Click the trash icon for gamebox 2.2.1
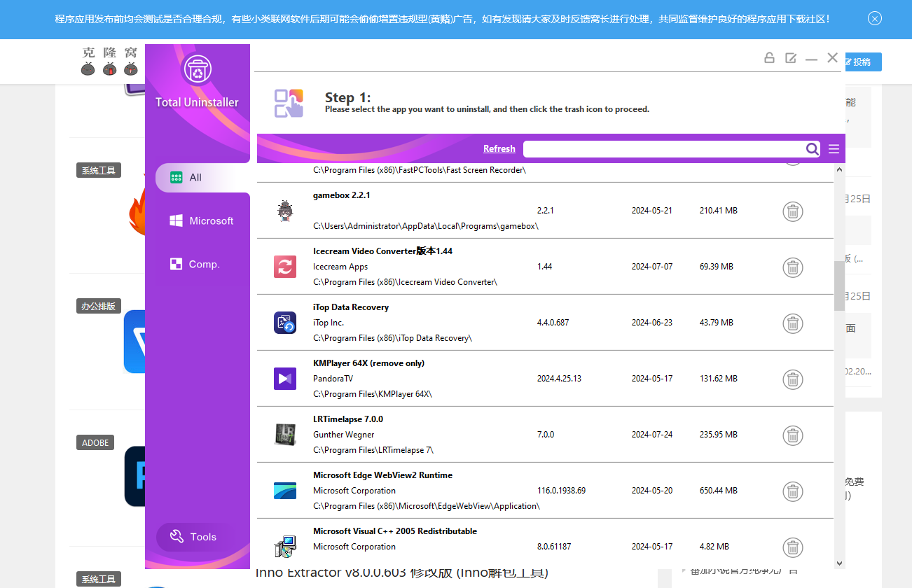 pos(792,211)
